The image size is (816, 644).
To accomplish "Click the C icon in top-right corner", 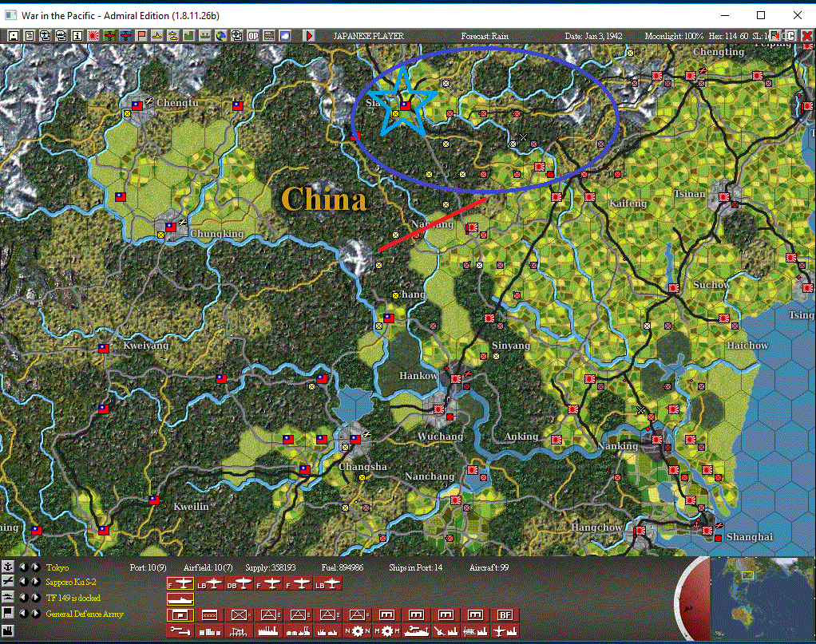I will [x=791, y=36].
